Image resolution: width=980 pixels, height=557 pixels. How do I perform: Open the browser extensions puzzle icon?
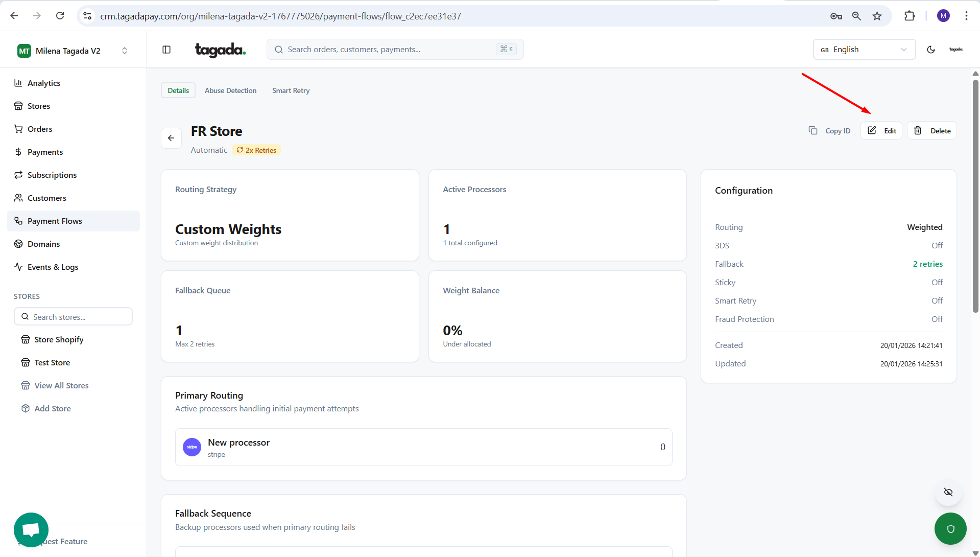909,16
